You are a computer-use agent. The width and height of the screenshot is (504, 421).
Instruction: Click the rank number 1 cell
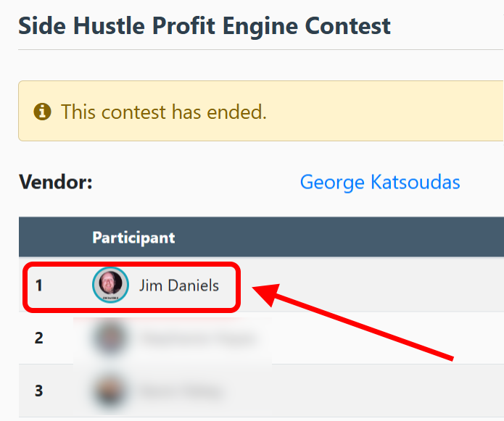tap(39, 285)
